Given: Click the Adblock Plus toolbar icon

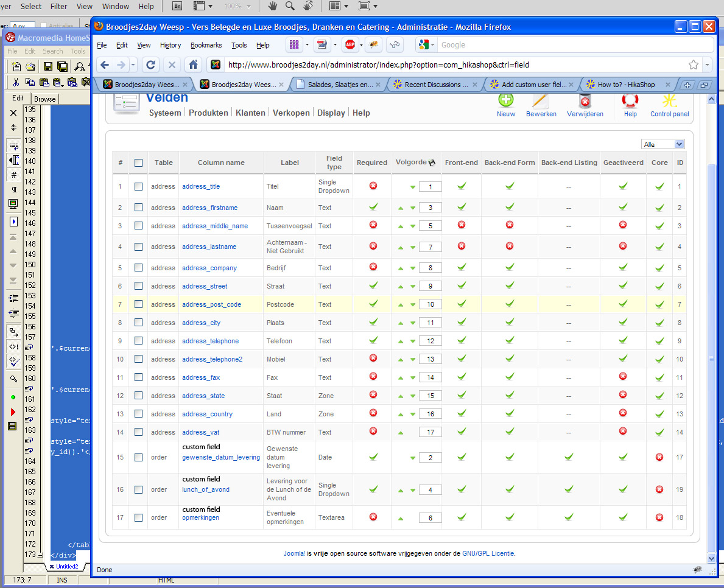Looking at the screenshot, I should click(x=350, y=44).
